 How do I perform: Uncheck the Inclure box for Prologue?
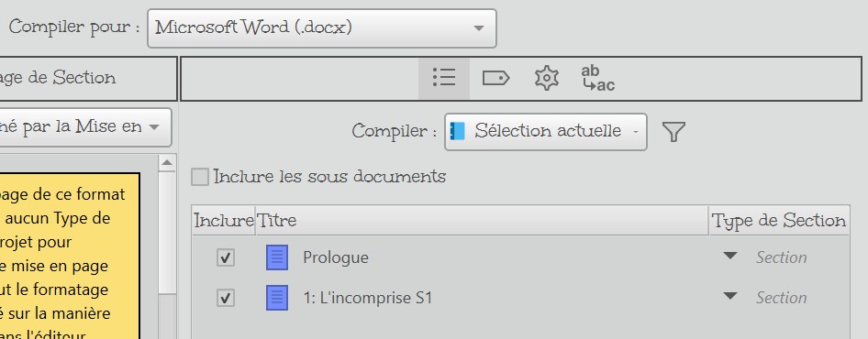(x=226, y=257)
